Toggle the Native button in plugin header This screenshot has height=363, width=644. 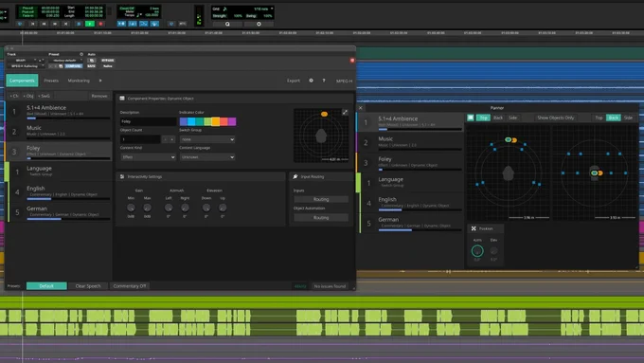click(x=108, y=65)
